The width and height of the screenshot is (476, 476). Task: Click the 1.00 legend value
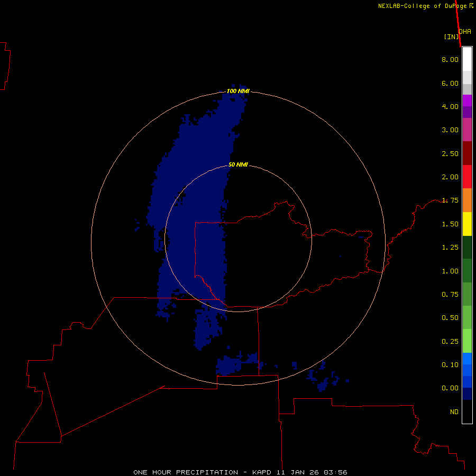[x=450, y=271]
